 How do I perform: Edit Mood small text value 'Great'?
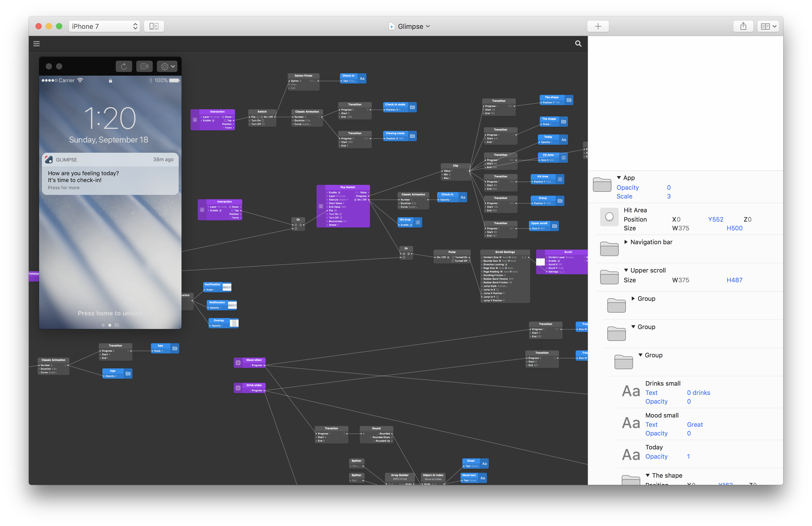(695, 424)
